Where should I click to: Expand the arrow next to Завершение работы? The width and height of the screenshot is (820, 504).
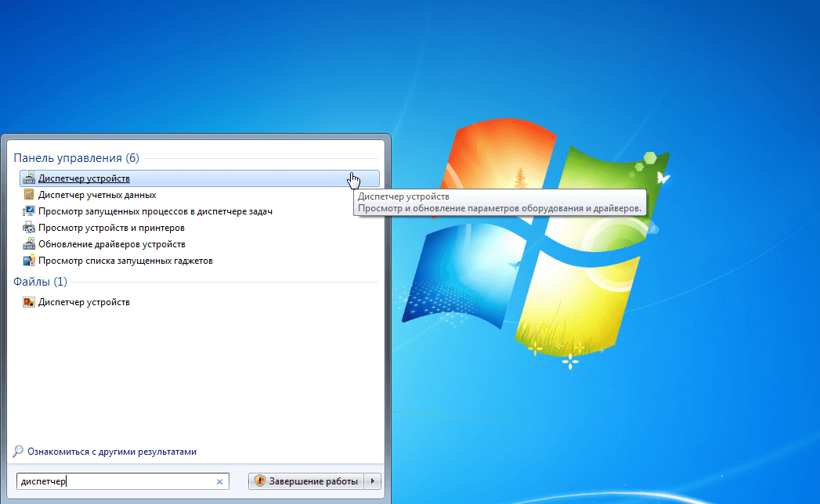pyautogui.click(x=373, y=481)
